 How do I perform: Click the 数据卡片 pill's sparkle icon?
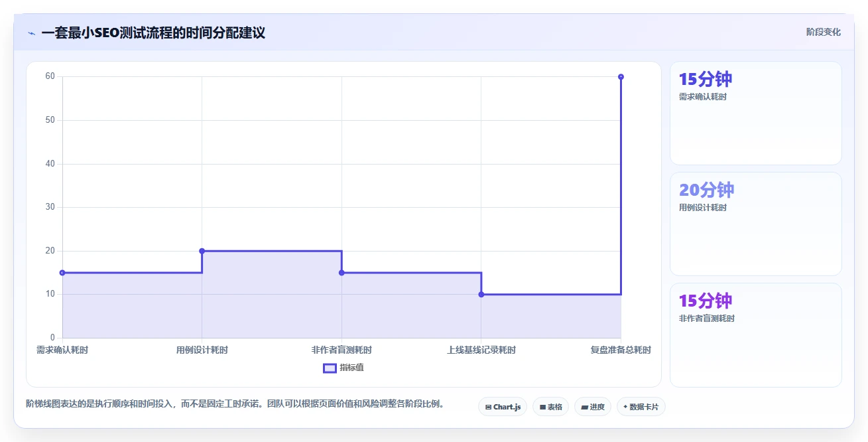(x=625, y=407)
